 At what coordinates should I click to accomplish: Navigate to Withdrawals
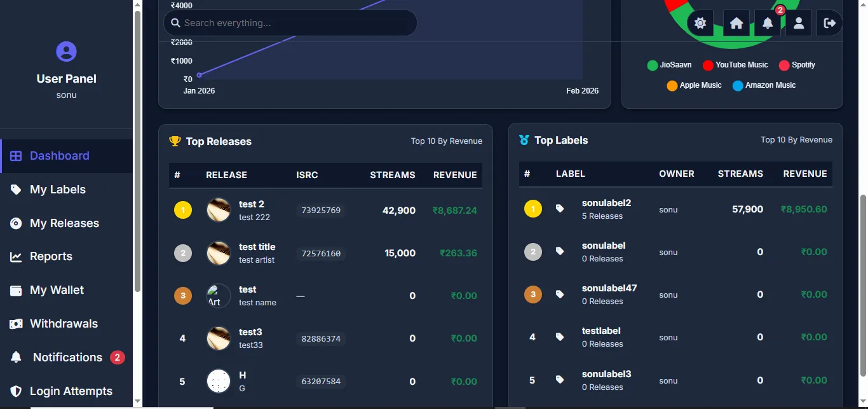pyautogui.click(x=67, y=324)
